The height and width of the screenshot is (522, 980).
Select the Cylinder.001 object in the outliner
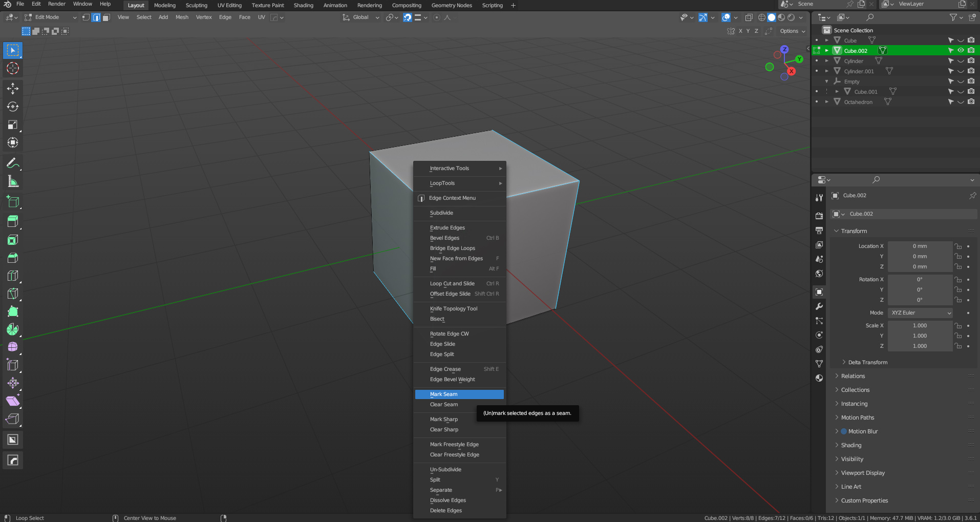[x=859, y=71]
